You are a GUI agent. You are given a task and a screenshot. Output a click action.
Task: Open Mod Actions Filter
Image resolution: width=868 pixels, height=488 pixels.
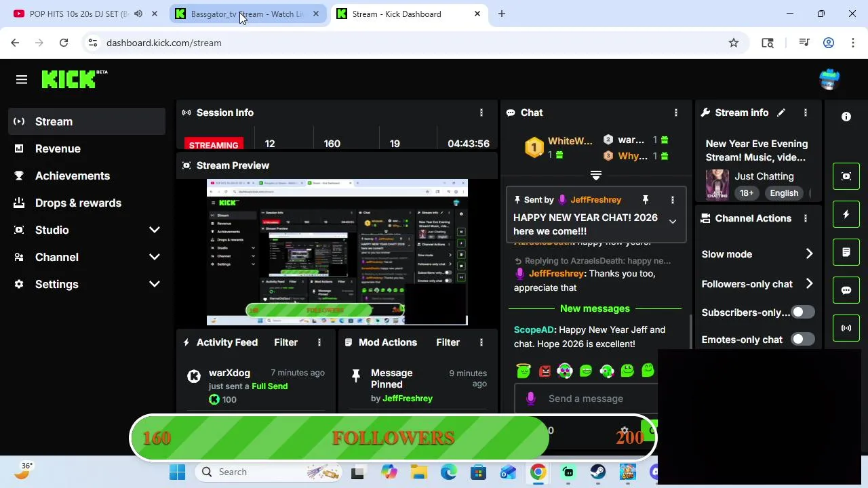pyautogui.click(x=448, y=342)
